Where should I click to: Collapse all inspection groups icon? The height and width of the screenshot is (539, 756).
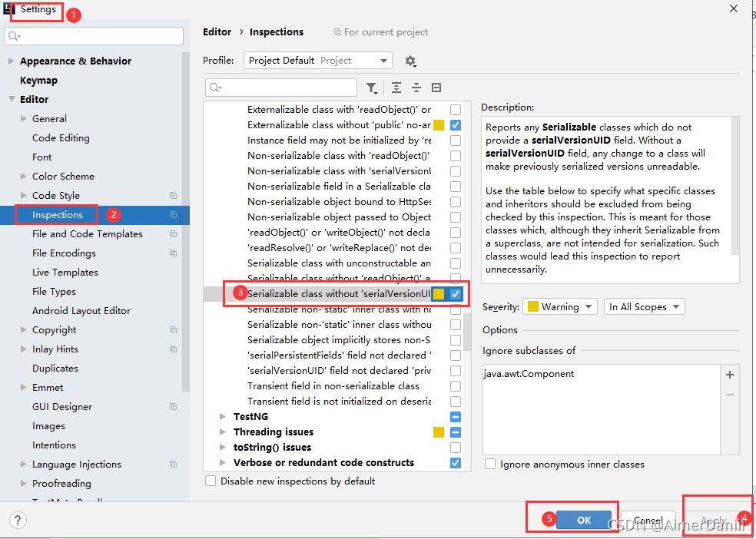tap(416, 88)
